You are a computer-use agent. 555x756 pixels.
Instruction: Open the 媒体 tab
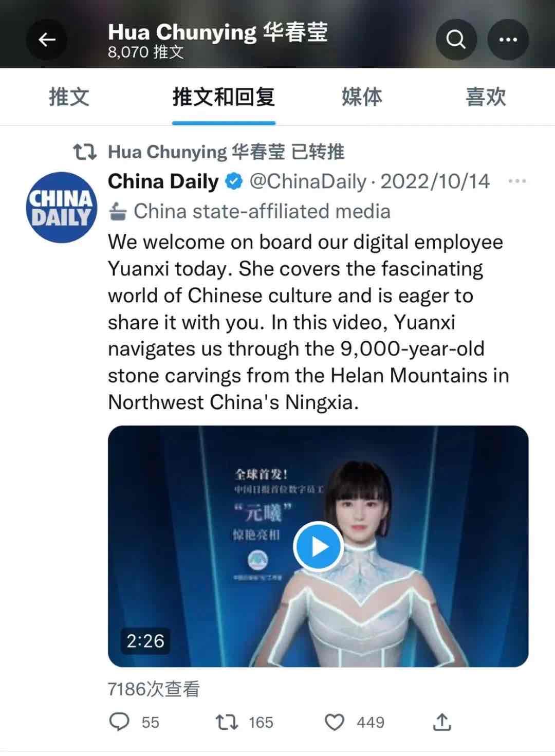362,97
